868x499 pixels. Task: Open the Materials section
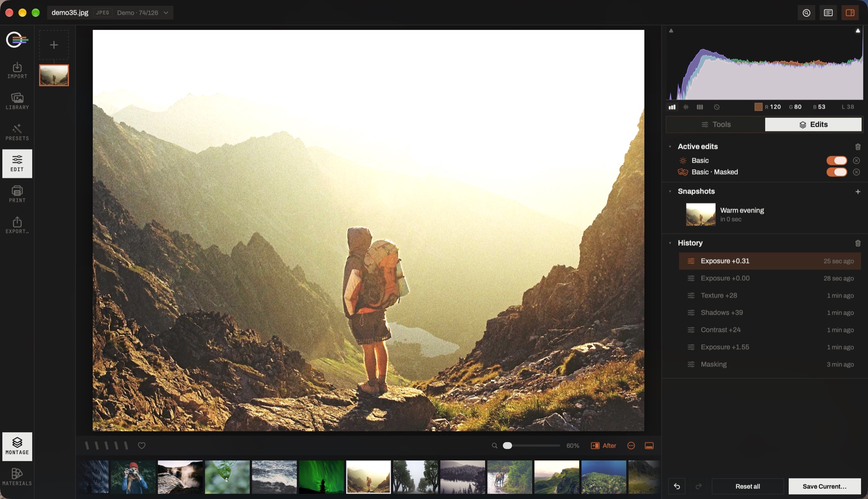click(17, 477)
